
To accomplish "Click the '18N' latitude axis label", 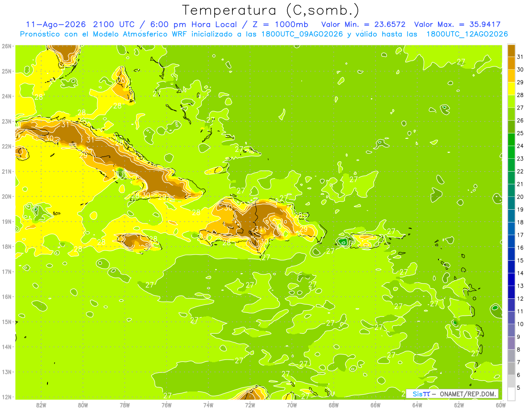I will pos(6,247).
